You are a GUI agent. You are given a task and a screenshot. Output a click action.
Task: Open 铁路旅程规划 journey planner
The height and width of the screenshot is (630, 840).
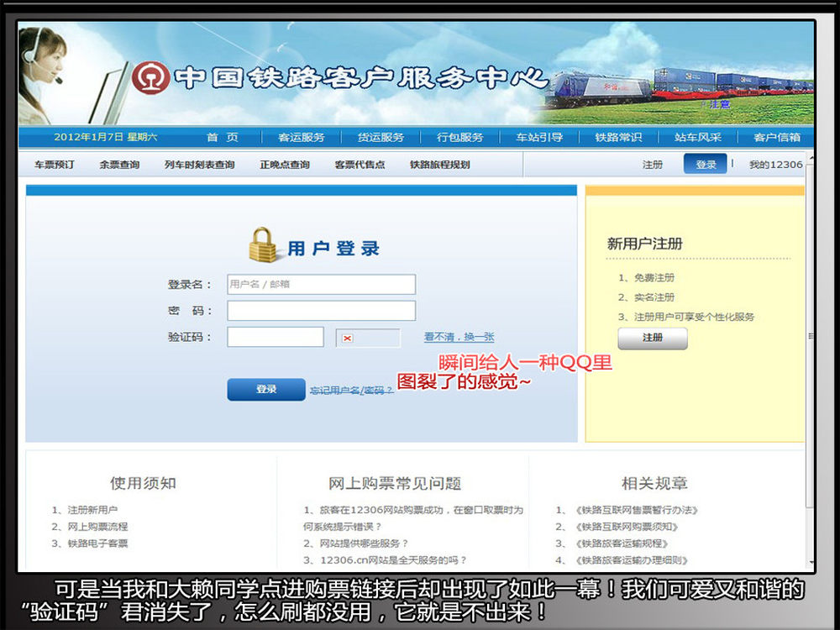pyautogui.click(x=440, y=165)
